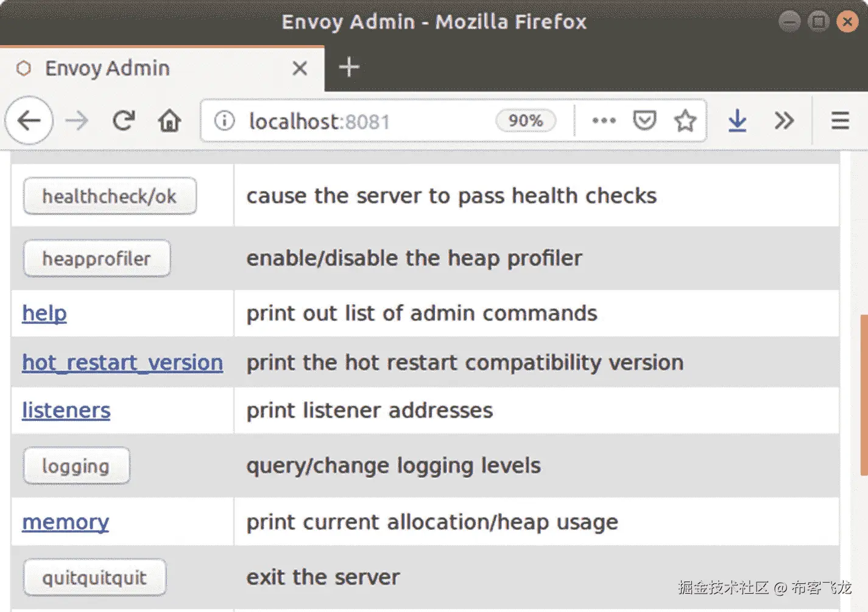Click 'print the hot restart compatibility version'
Viewport: 868px width, 612px height.
[465, 362]
